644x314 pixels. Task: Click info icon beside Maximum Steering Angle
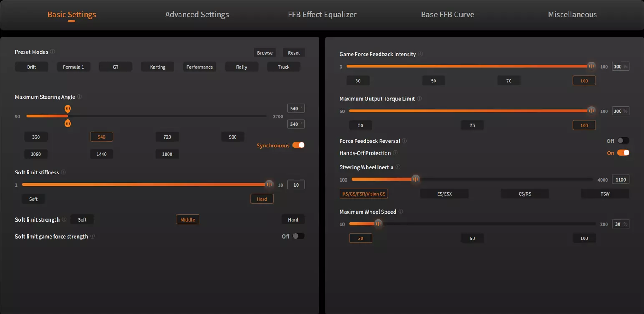pos(80,97)
